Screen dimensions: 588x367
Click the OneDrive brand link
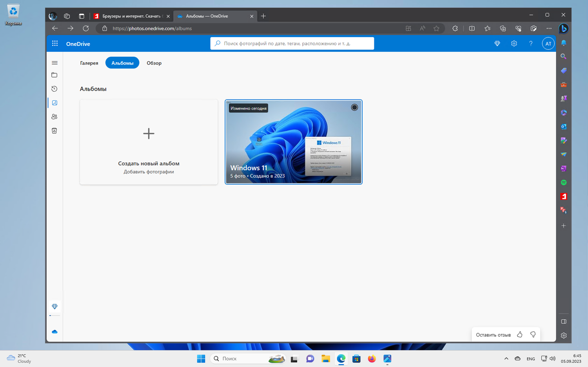(x=78, y=44)
